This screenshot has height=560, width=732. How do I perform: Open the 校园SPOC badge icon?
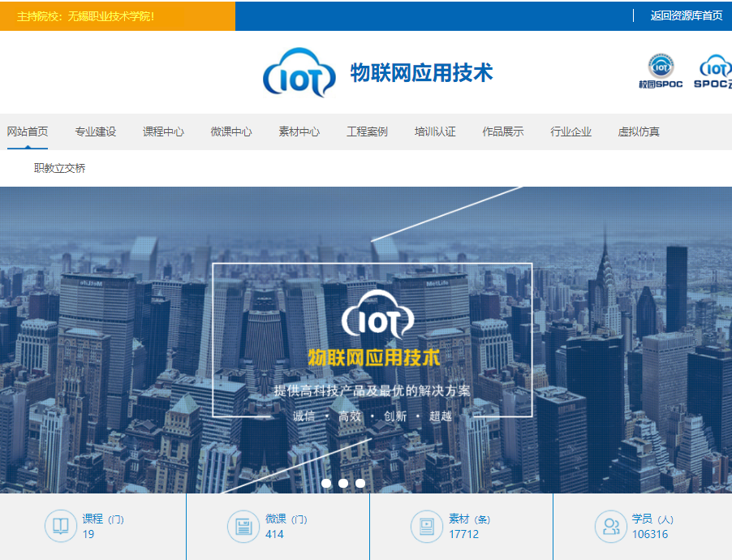(x=660, y=68)
